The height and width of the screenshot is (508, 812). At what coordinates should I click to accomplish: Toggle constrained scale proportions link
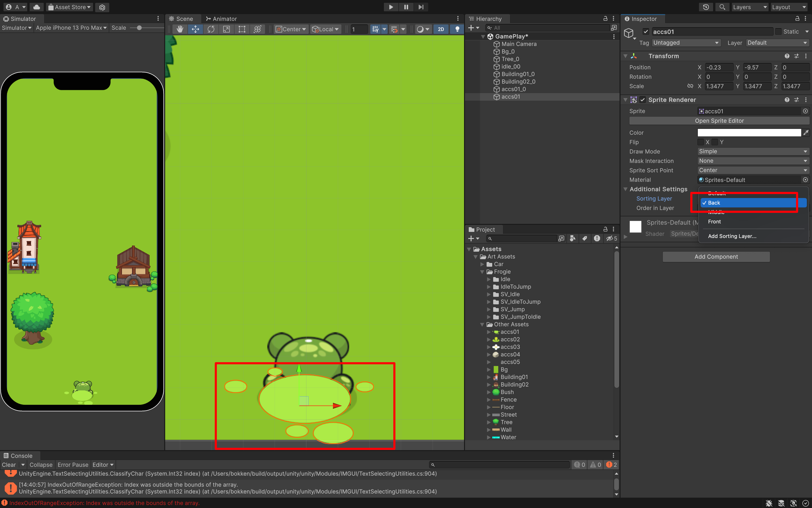690,86
